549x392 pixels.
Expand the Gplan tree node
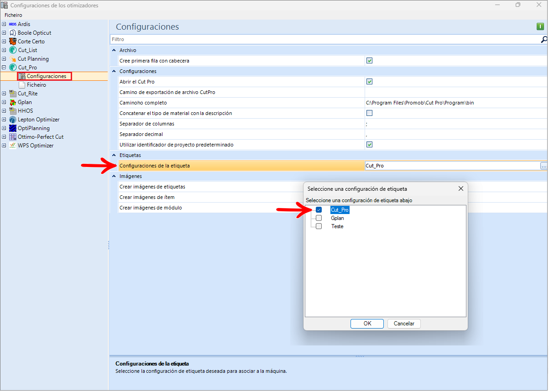tap(4, 102)
